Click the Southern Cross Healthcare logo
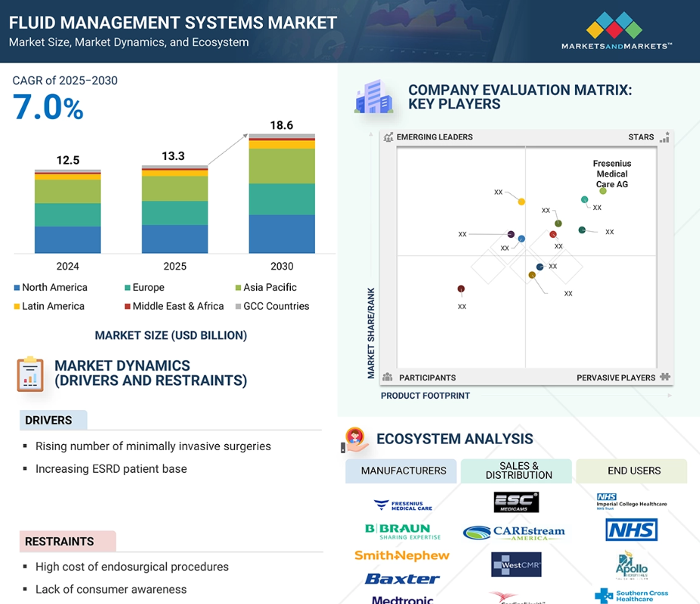The width and height of the screenshot is (700, 604). tap(632, 596)
